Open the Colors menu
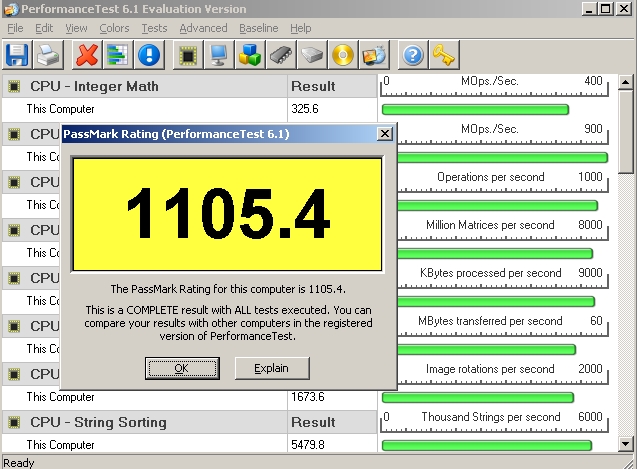The height and width of the screenshot is (469, 637). click(x=114, y=28)
